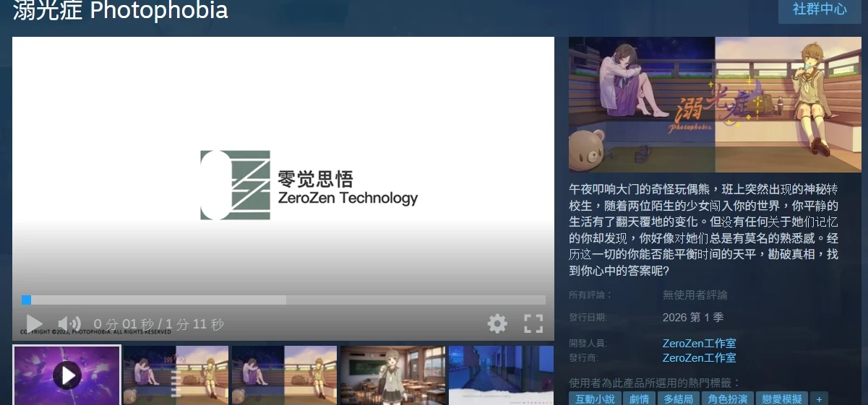The height and width of the screenshot is (405, 868).
Task: Click the 溺光症 Photophobia title
Action: 120,10
